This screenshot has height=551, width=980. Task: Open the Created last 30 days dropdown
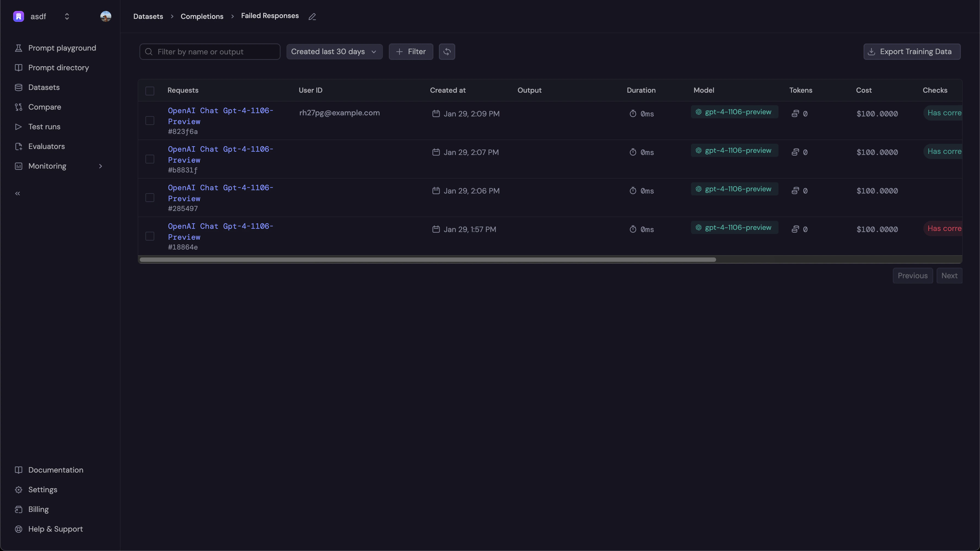tap(334, 52)
